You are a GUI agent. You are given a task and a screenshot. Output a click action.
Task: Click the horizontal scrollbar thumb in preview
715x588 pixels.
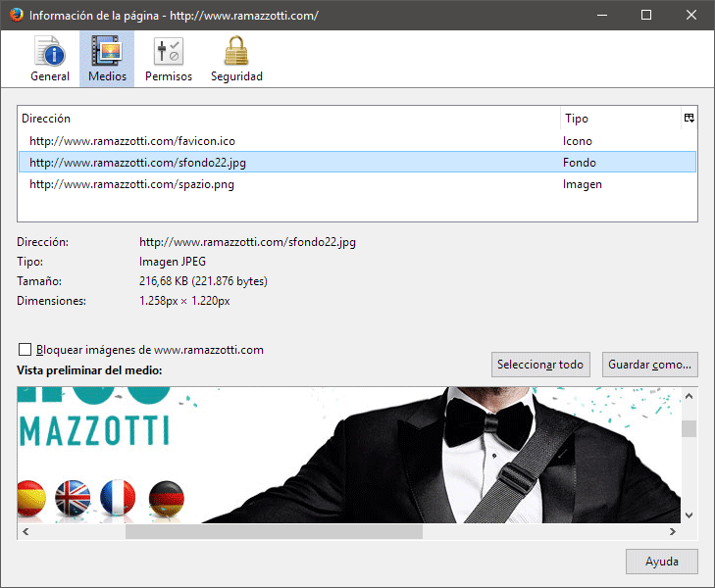coord(274,531)
